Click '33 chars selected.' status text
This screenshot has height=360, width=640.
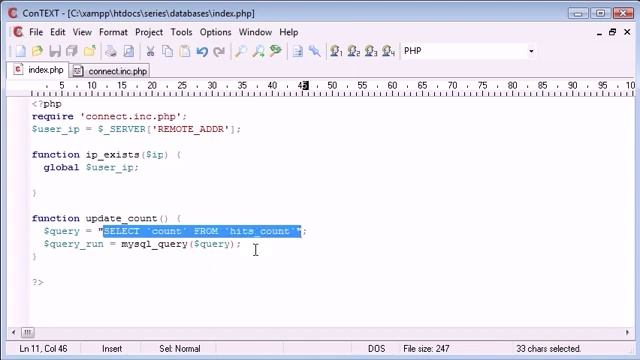pyautogui.click(x=548, y=349)
